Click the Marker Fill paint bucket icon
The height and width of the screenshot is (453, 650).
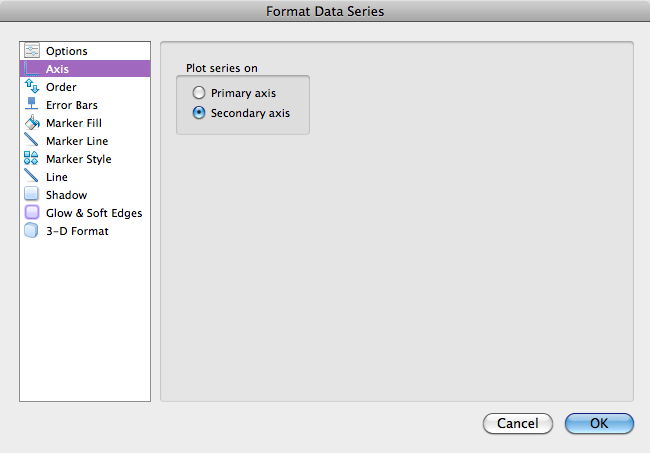pos(31,123)
